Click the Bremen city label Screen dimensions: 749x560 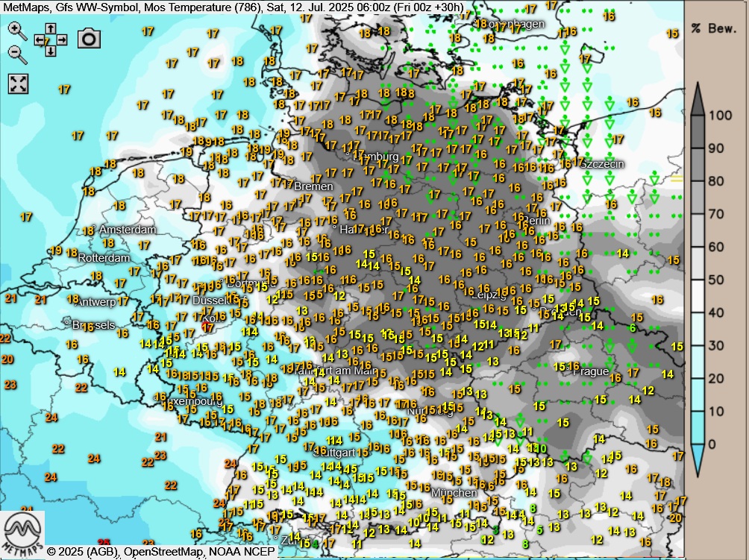click(x=313, y=186)
